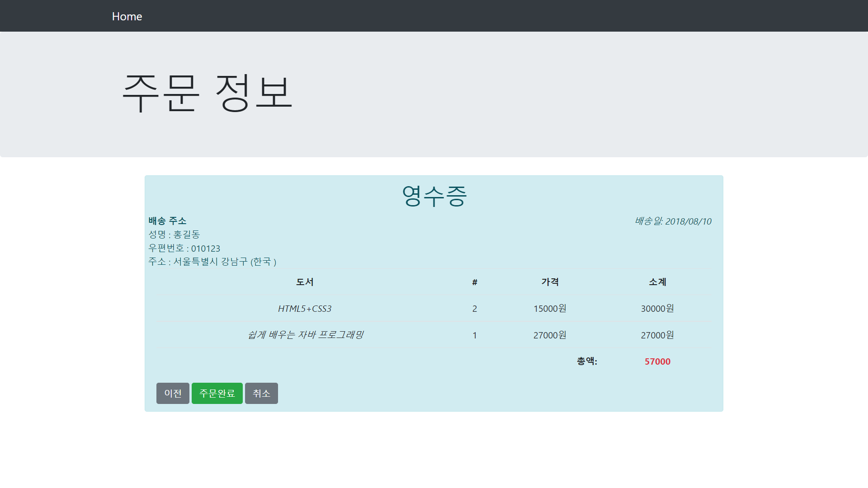This screenshot has height=488, width=868.
Task: Click the 총액: label
Action: (x=587, y=361)
